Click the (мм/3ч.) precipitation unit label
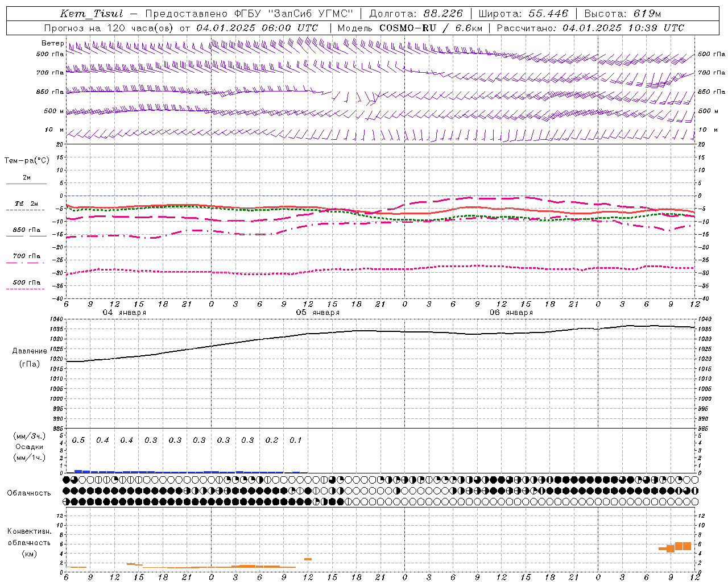This screenshot has height=582, width=728. [x=30, y=436]
